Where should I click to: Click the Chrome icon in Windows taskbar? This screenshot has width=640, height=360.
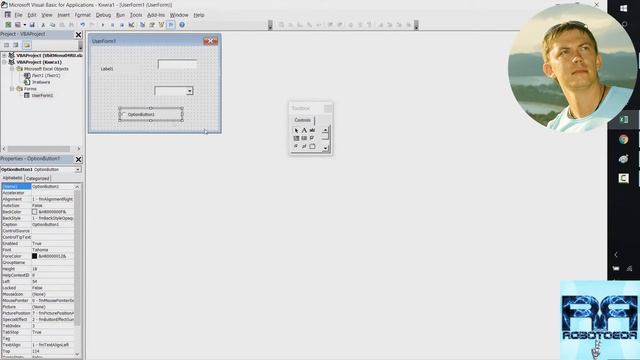(x=623, y=140)
